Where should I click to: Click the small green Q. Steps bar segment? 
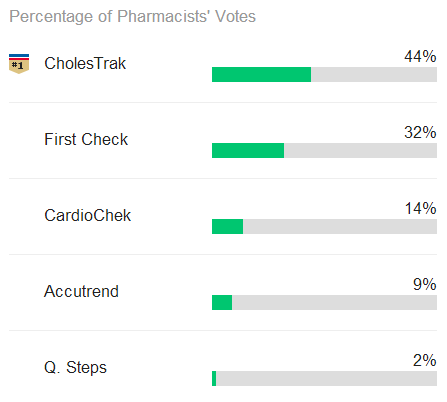pyautogui.click(x=214, y=378)
